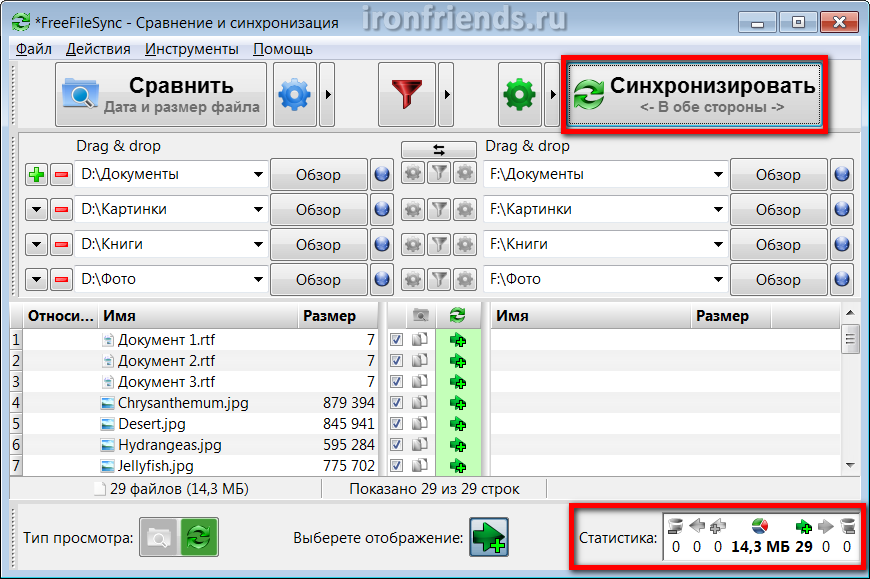Click the blue gear comparison settings icon

[x=295, y=95]
